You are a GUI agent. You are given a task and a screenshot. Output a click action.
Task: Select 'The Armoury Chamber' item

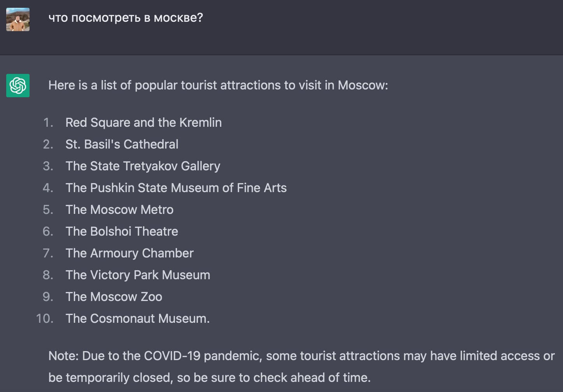129,253
